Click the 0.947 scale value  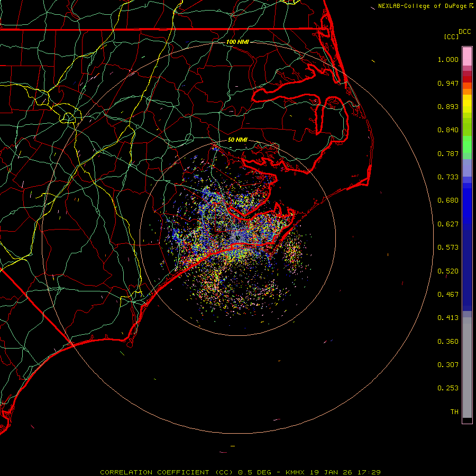coord(448,83)
